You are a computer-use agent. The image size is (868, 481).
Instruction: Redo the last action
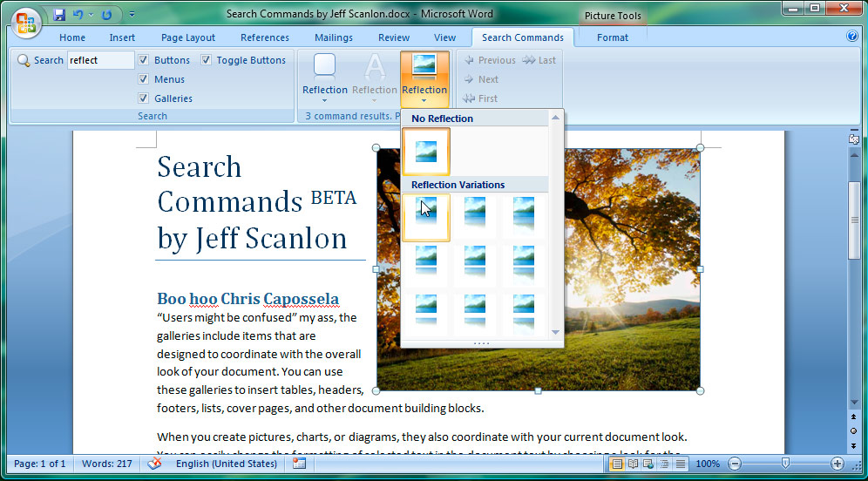coord(107,15)
